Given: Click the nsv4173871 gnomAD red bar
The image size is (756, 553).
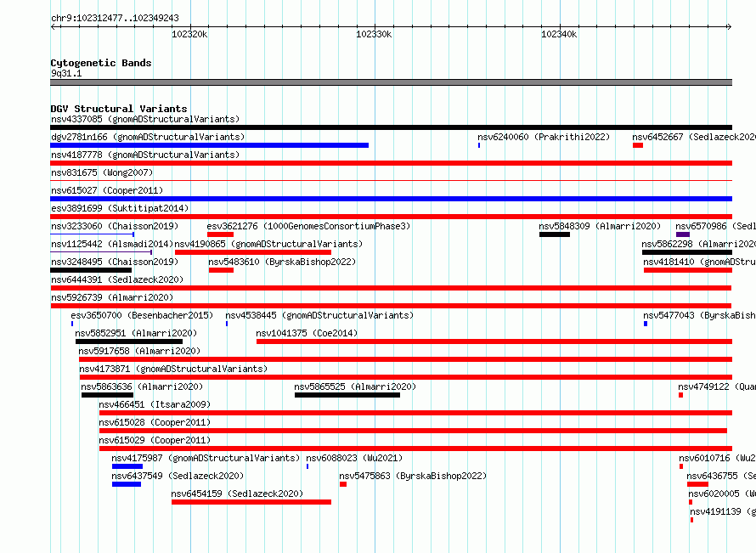Looking at the screenshot, I should coord(406,377).
